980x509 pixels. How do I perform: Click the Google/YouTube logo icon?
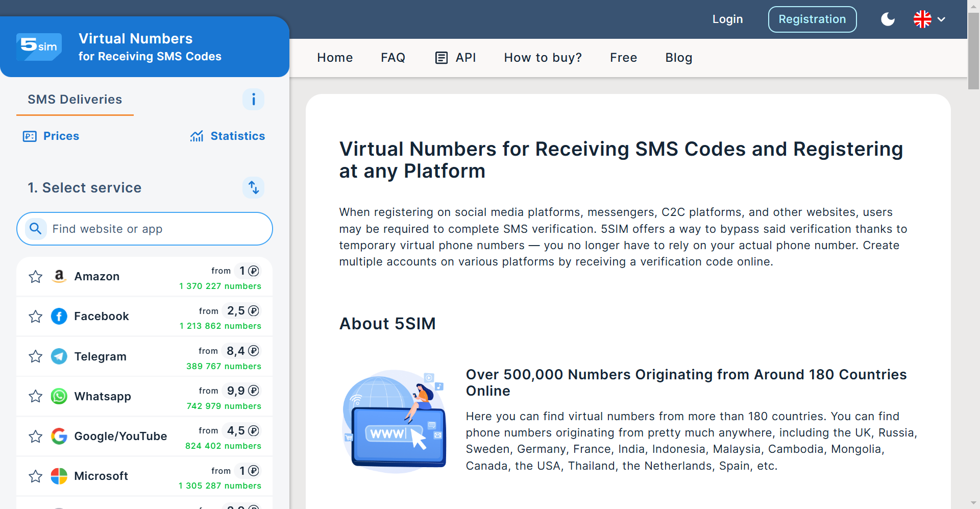pos(59,436)
